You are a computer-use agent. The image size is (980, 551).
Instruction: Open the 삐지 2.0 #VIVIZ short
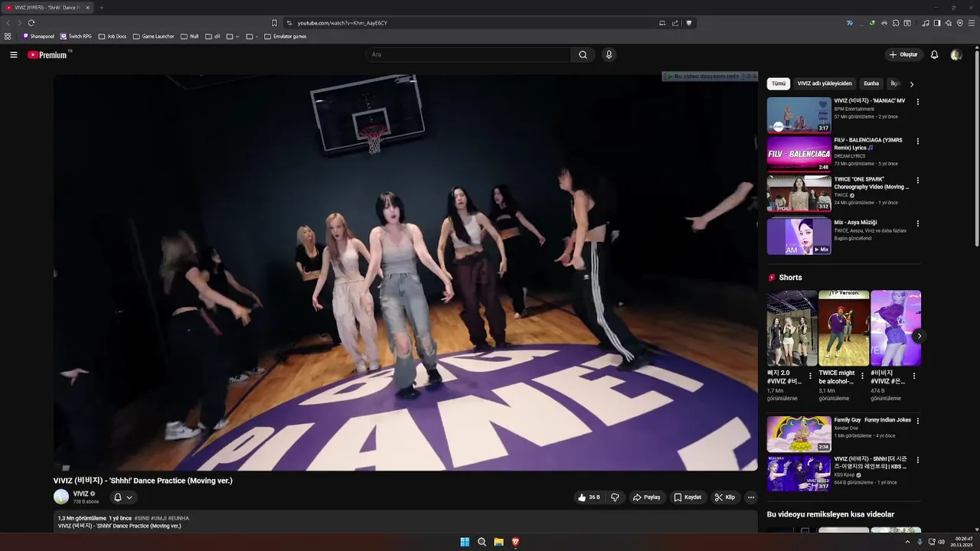792,328
